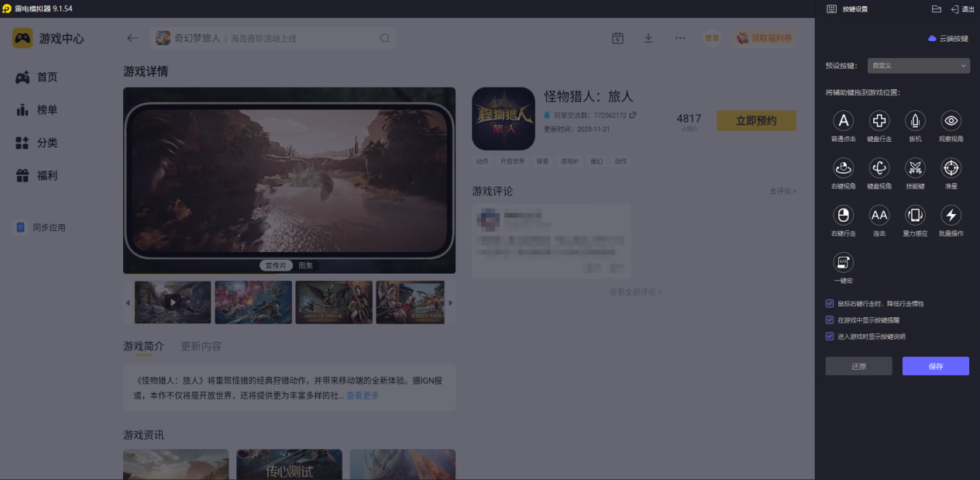The width and height of the screenshot is (980, 480).
Task: Toggle the 鼠标右键行走 inertia checkbox
Action: 829,304
